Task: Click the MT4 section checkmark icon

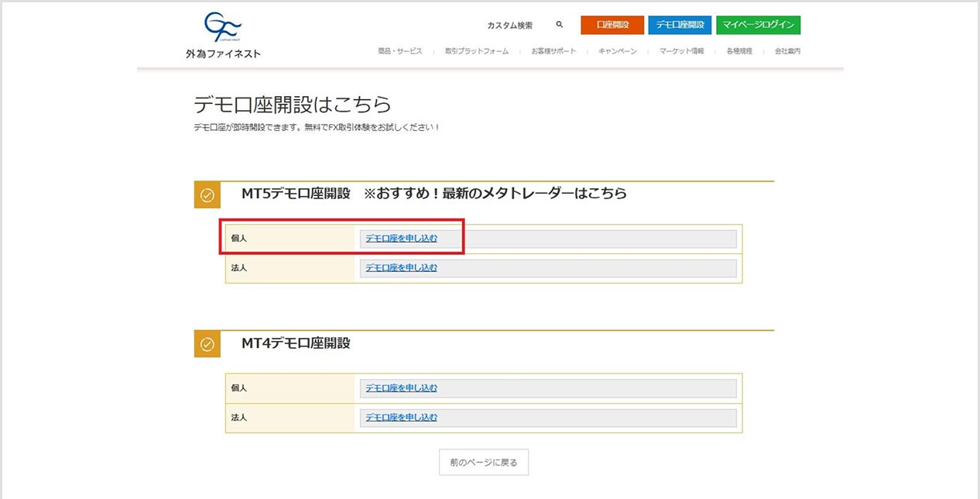Action: [207, 344]
